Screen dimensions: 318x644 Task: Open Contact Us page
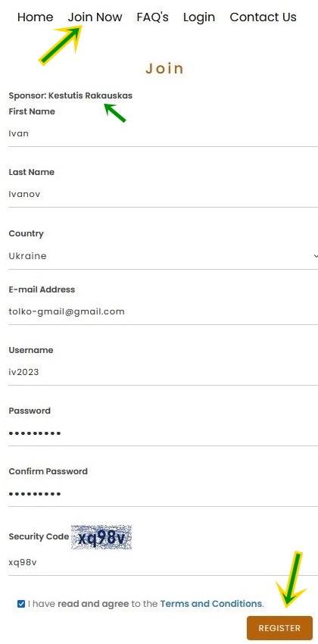pos(263,17)
